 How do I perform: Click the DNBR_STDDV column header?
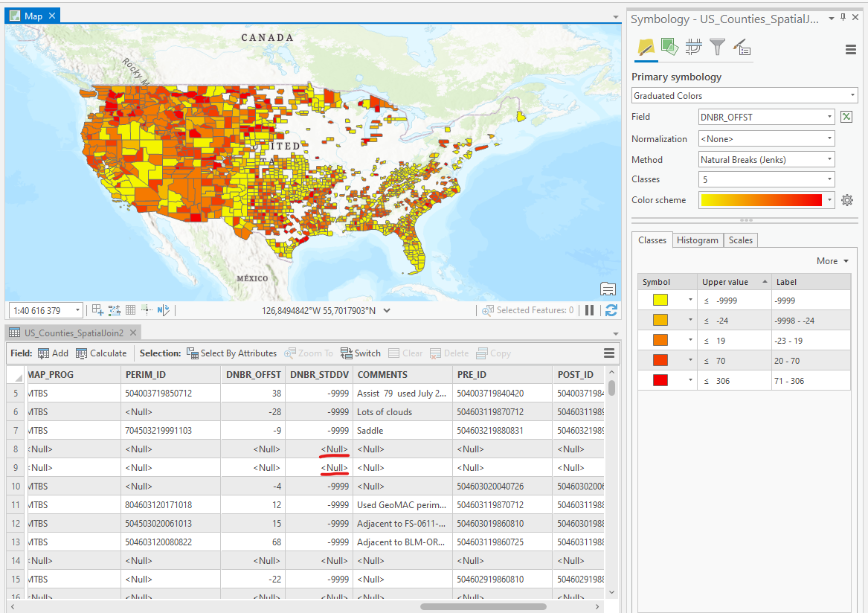(x=319, y=375)
